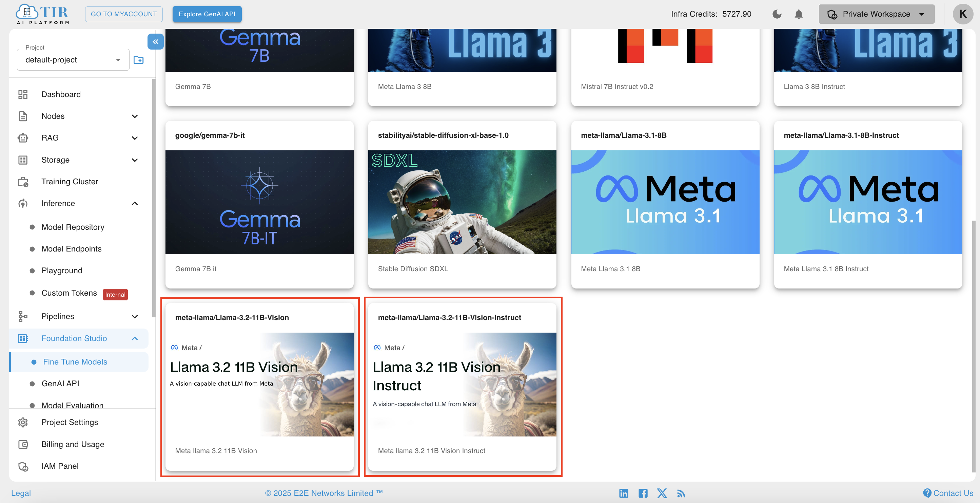Viewport: 980px width, 503px height.
Task: Expand the RAG menu chevron
Action: click(x=135, y=138)
